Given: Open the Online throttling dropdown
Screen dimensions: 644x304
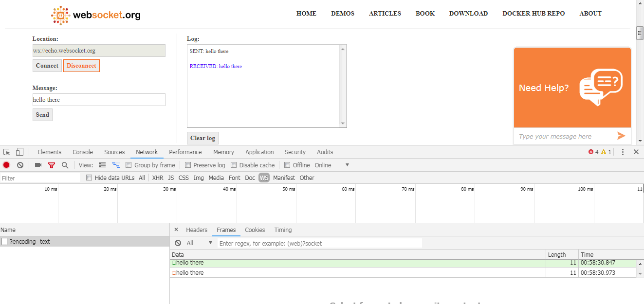Looking at the screenshot, I should coord(332,165).
